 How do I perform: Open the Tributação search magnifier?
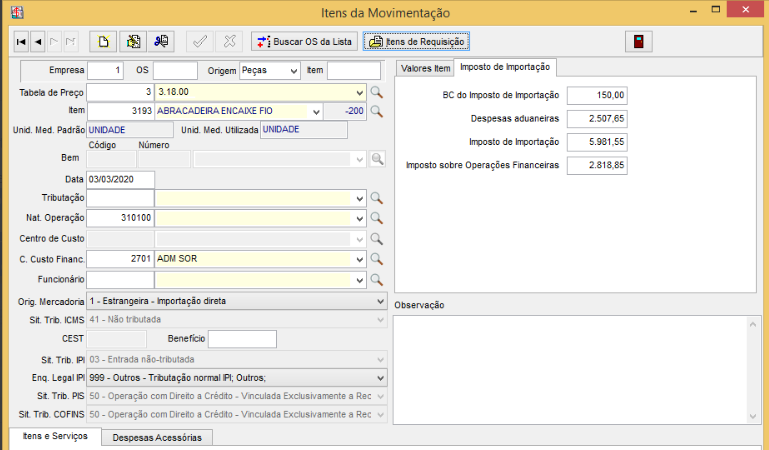click(x=377, y=198)
